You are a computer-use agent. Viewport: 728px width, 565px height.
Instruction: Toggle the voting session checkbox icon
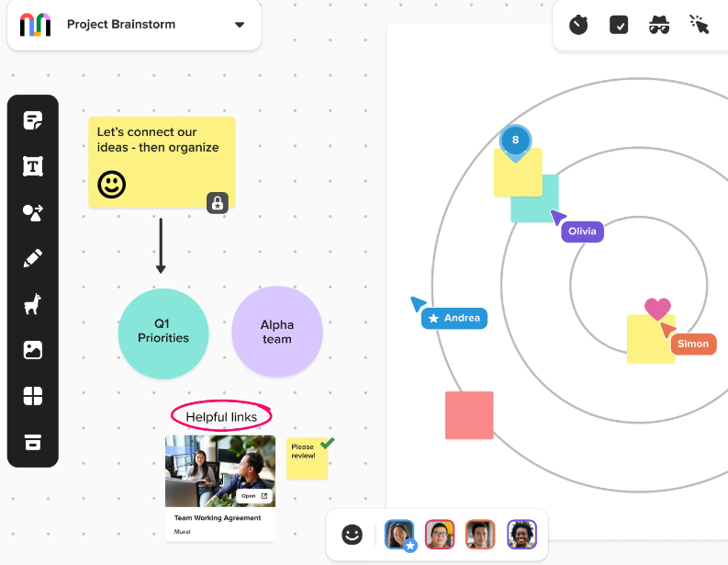(619, 25)
